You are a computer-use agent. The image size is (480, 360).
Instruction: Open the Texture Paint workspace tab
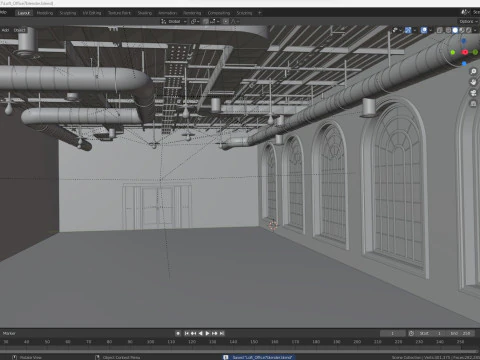(x=119, y=13)
